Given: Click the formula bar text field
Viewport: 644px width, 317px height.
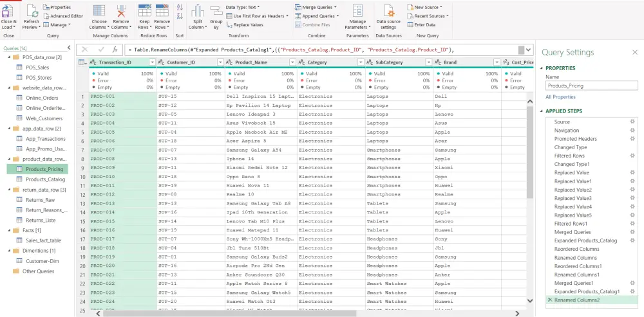Looking at the screenshot, I should tap(320, 50).
